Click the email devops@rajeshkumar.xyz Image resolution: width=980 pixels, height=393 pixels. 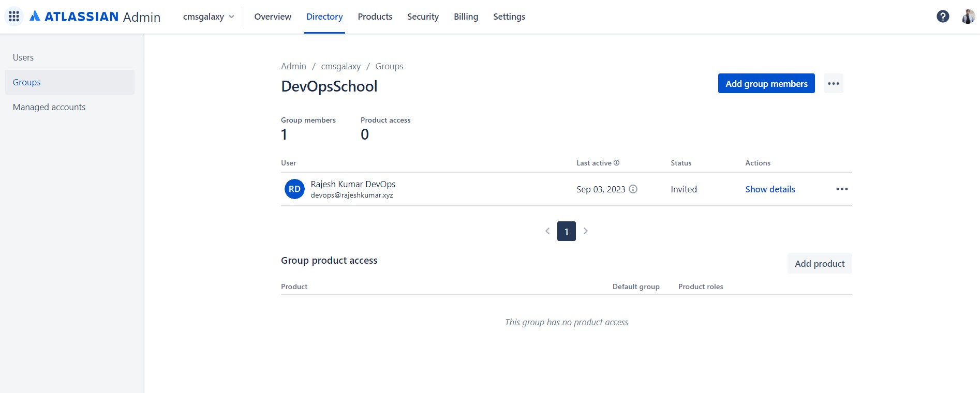(x=352, y=195)
